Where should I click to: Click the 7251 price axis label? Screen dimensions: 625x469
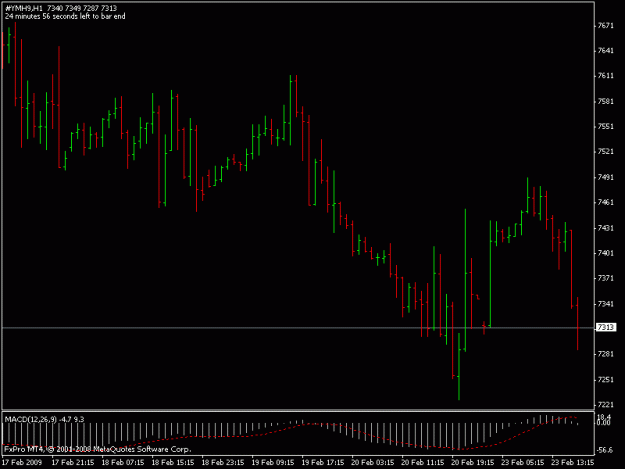pyautogui.click(x=605, y=379)
